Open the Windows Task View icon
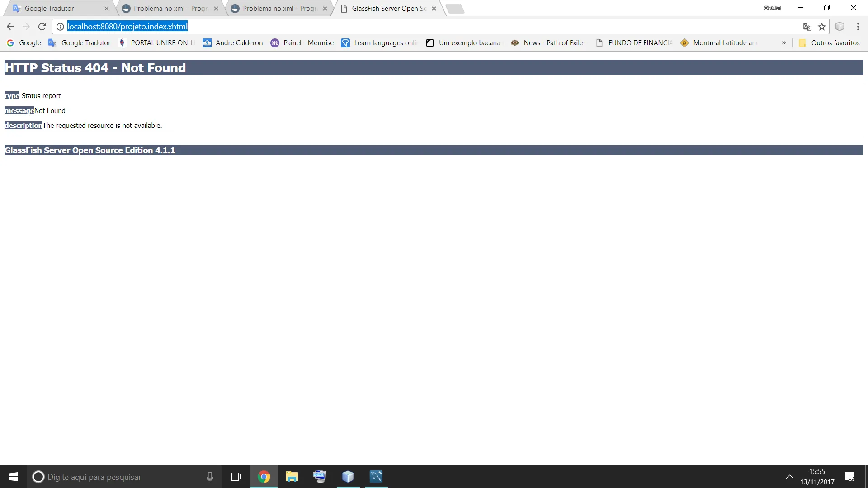This screenshot has width=868, height=488. [x=235, y=477]
